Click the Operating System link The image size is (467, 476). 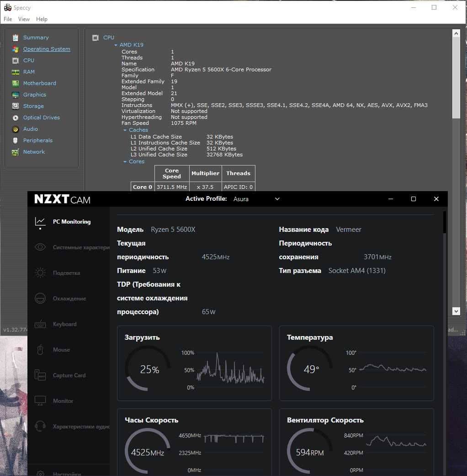pyautogui.click(x=47, y=49)
